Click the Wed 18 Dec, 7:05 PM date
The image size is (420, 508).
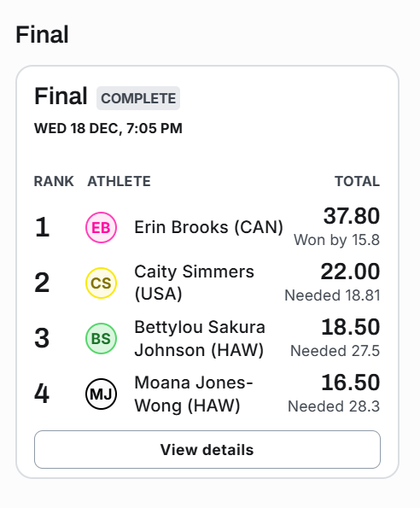tap(108, 128)
